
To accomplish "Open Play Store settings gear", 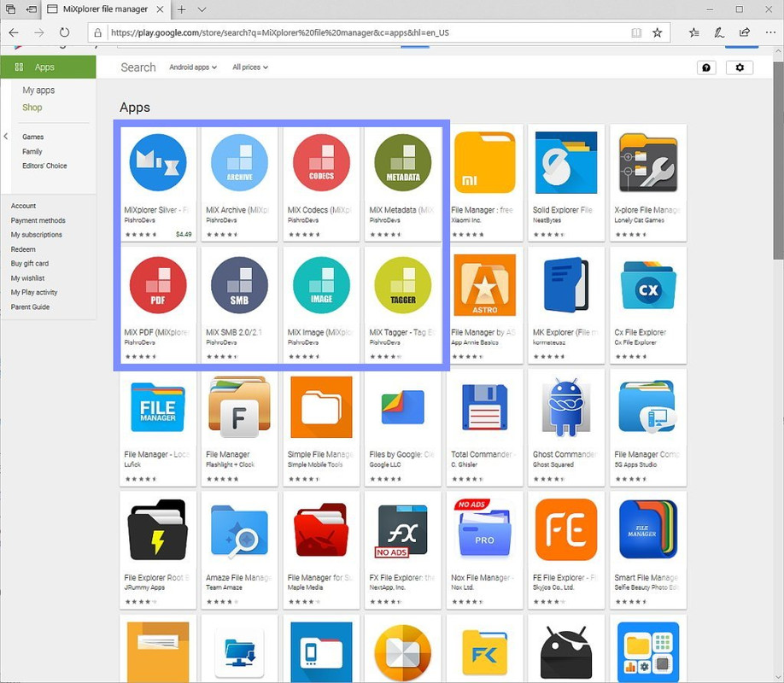I will click(x=740, y=67).
